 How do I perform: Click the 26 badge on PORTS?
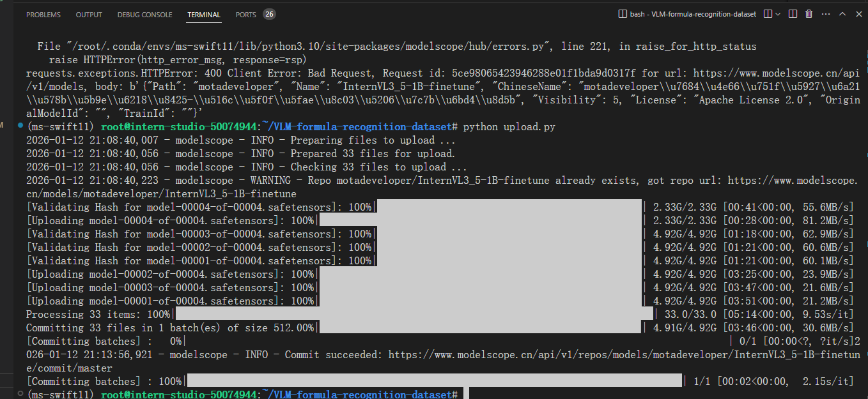269,14
